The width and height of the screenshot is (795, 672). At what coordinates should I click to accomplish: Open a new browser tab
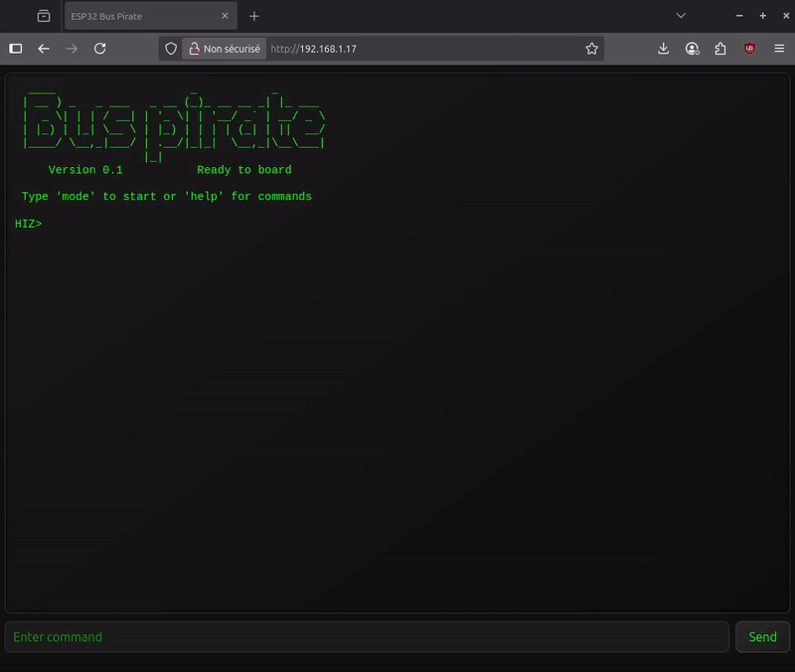(x=254, y=16)
